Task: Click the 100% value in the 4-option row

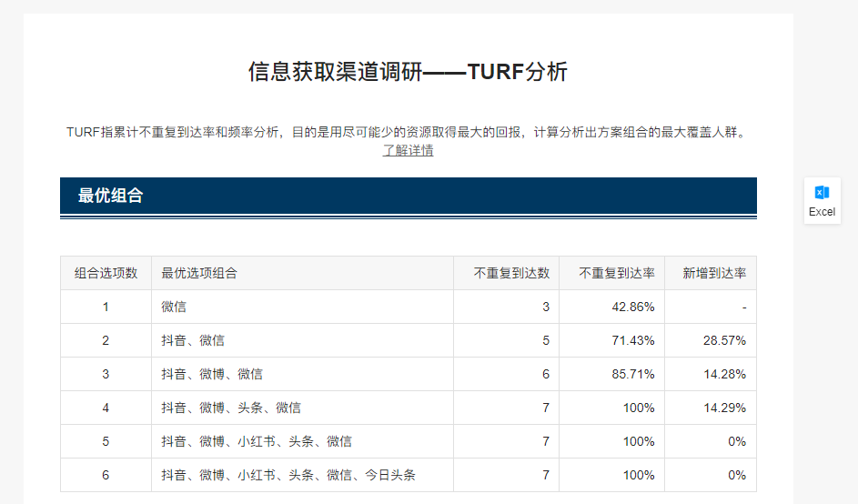Action: [x=639, y=408]
